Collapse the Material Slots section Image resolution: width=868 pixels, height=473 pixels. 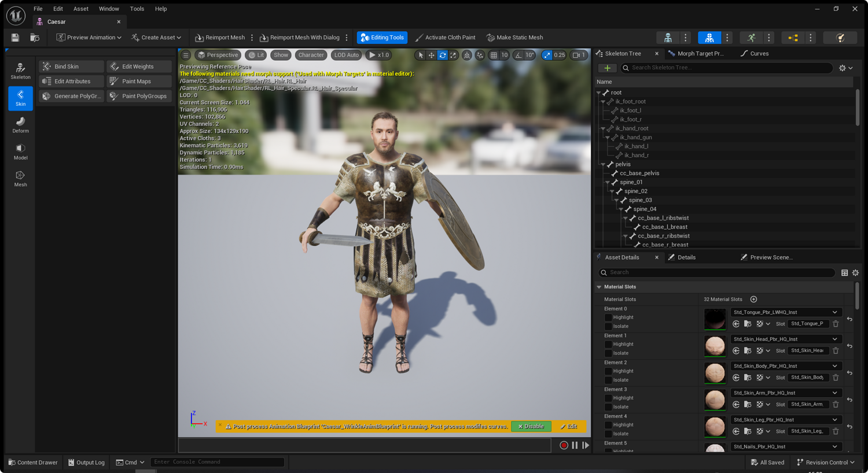pyautogui.click(x=599, y=287)
